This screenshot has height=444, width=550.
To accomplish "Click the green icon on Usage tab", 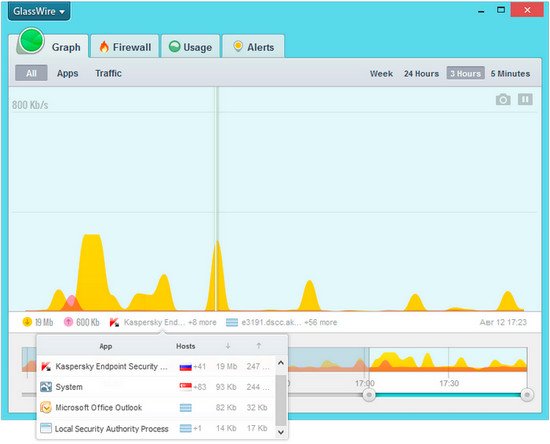I will click(x=174, y=47).
